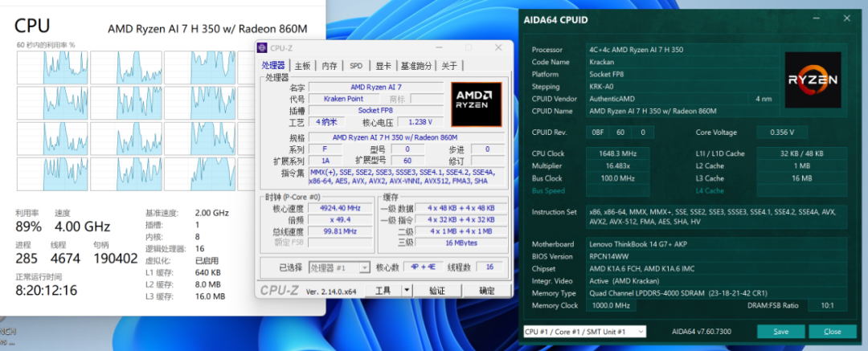
Task: Click the 规格 field in CPU-Z
Action: pyautogui.click(x=407, y=137)
